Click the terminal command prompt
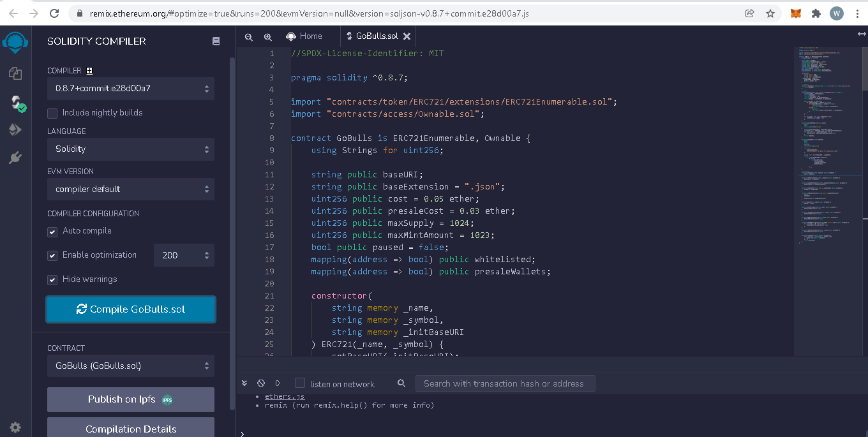This screenshot has width=868, height=437. tap(243, 433)
